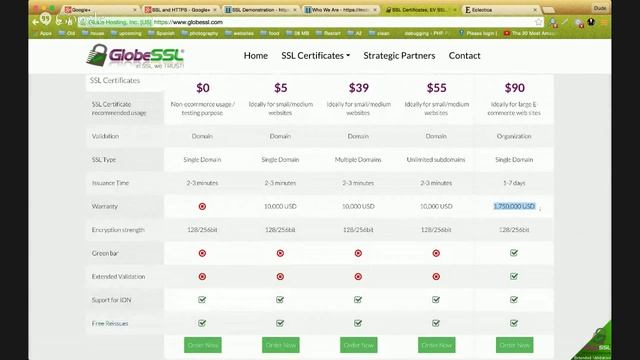
Task: Click the 'Multiple Domains' SSL type cell
Action: (x=358, y=160)
